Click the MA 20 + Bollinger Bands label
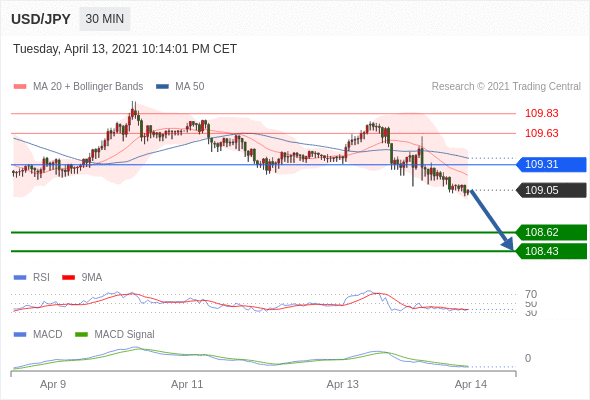The height and width of the screenshot is (400, 590). (88, 87)
